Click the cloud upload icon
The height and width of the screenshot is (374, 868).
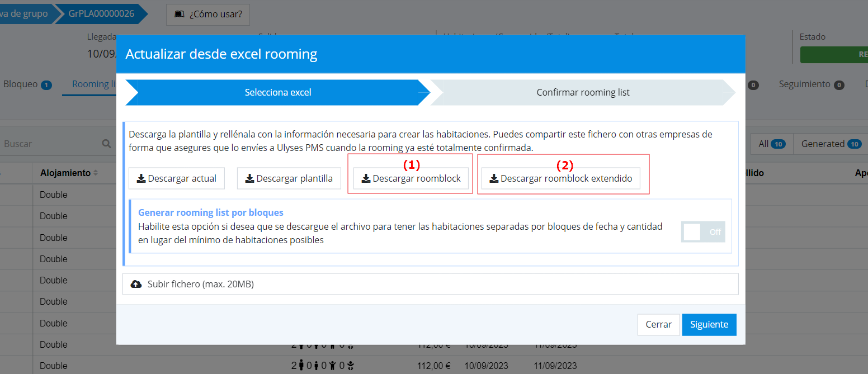pos(136,284)
